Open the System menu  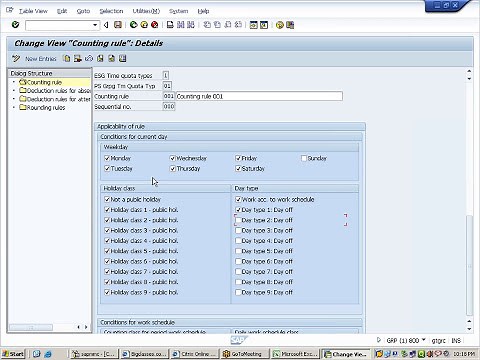click(x=179, y=11)
